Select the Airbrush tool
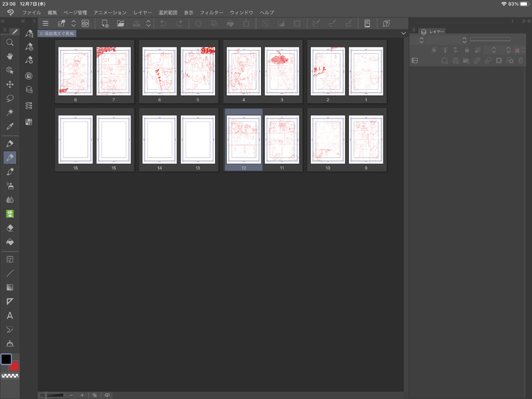Image resolution: width=532 pixels, height=399 pixels. [x=10, y=186]
